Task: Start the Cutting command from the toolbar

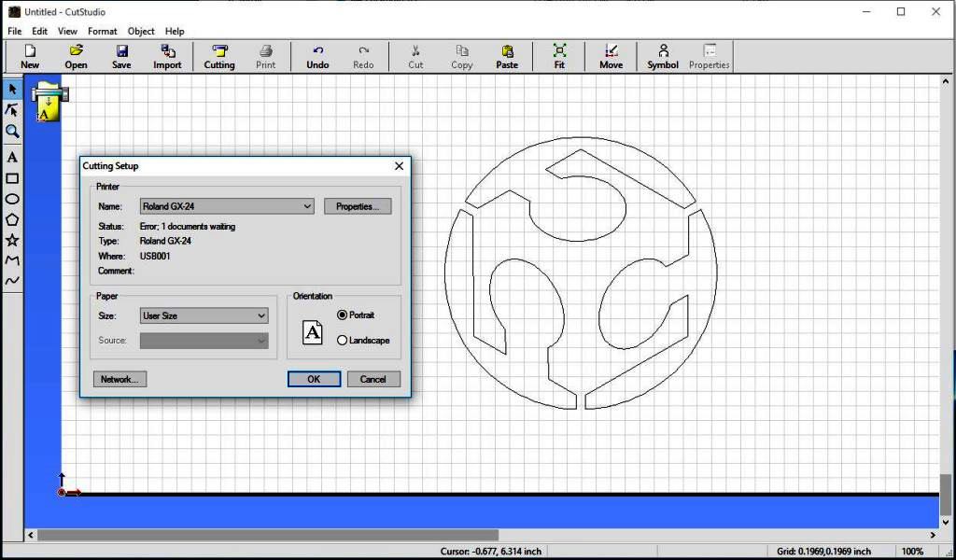Action: 218,57
